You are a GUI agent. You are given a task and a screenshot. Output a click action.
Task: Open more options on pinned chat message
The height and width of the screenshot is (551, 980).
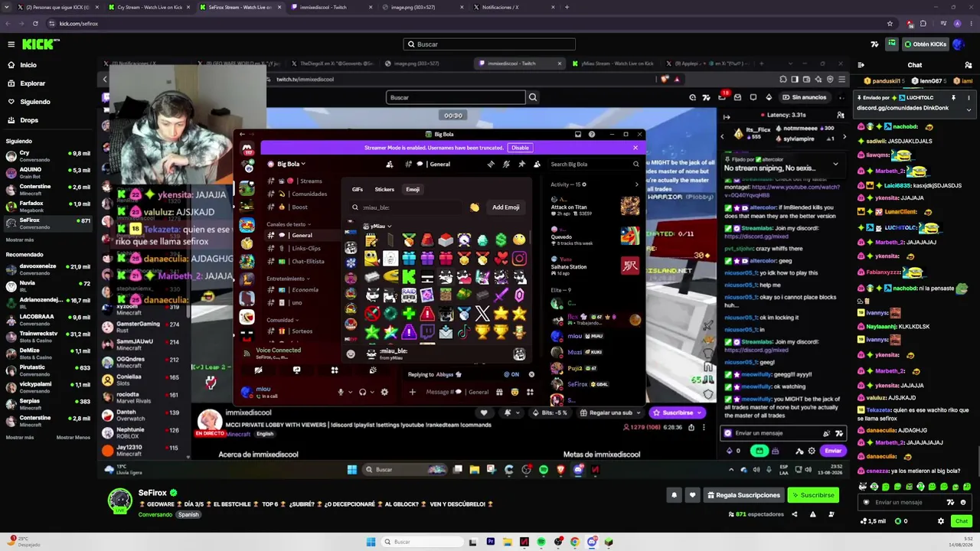(x=969, y=98)
